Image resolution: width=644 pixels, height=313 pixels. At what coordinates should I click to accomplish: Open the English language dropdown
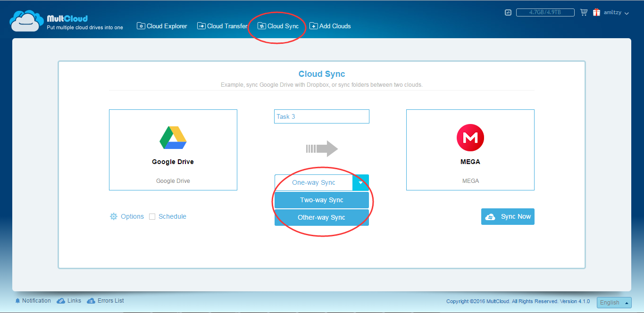[x=614, y=303]
